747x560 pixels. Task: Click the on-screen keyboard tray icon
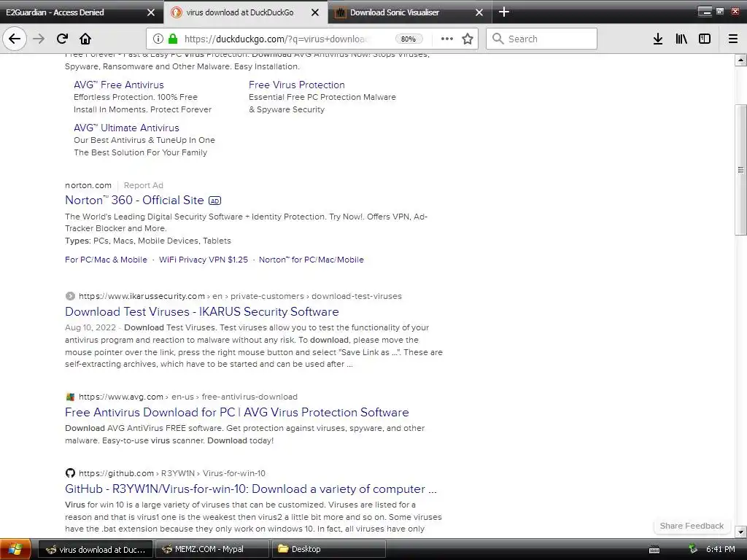654,550
